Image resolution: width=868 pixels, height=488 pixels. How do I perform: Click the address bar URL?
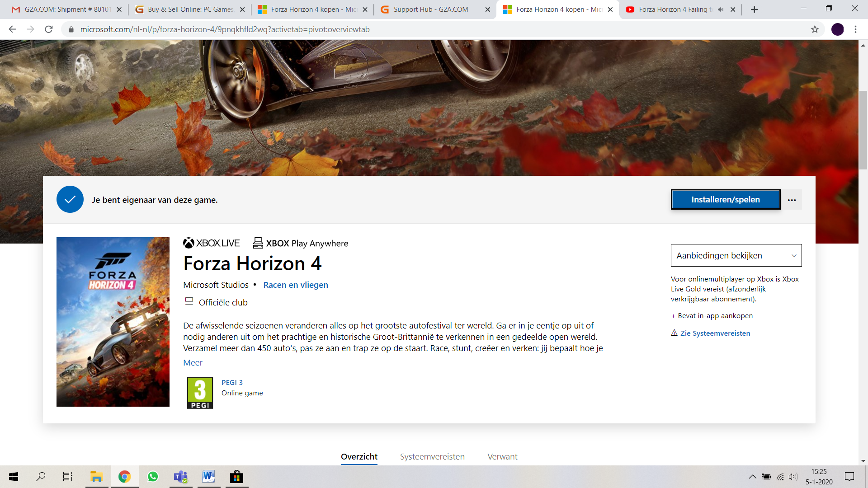225,29
